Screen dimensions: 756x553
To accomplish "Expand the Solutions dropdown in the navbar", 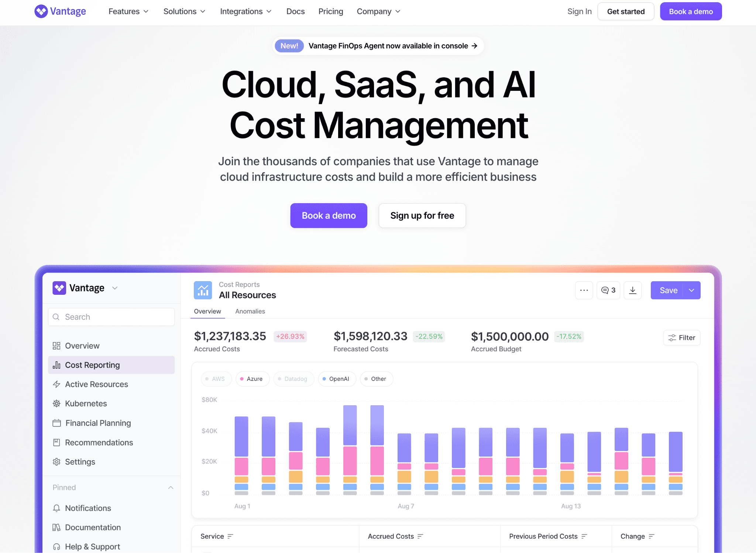I will [184, 11].
